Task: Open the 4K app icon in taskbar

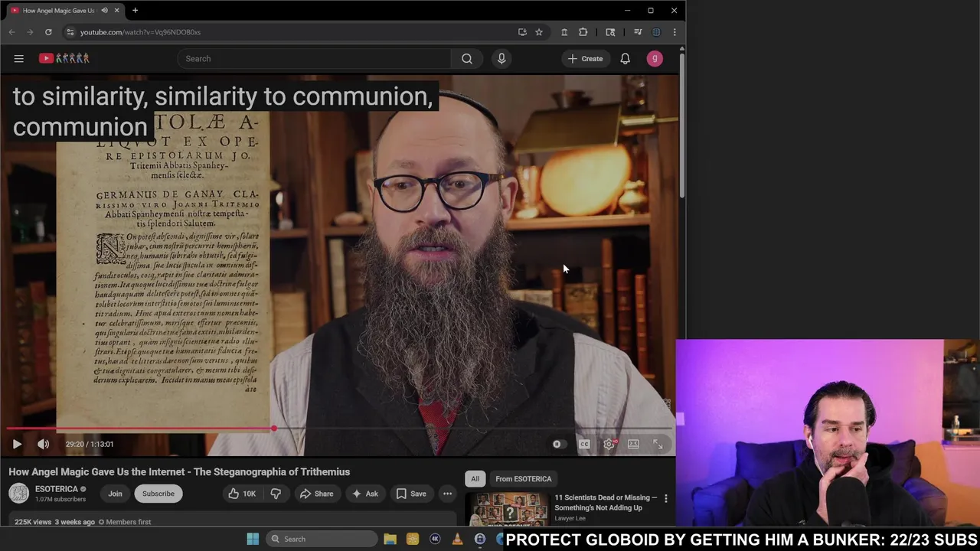Action: (435, 539)
